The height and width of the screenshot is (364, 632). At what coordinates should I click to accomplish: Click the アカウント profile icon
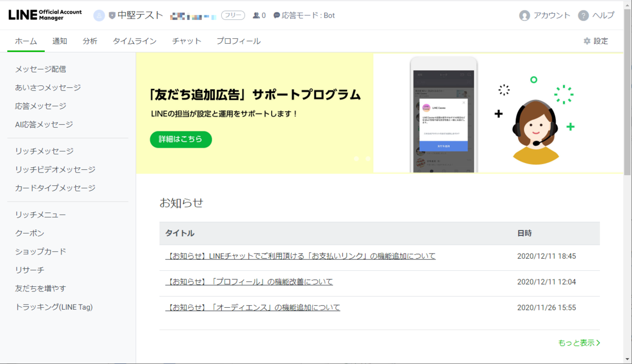click(525, 15)
